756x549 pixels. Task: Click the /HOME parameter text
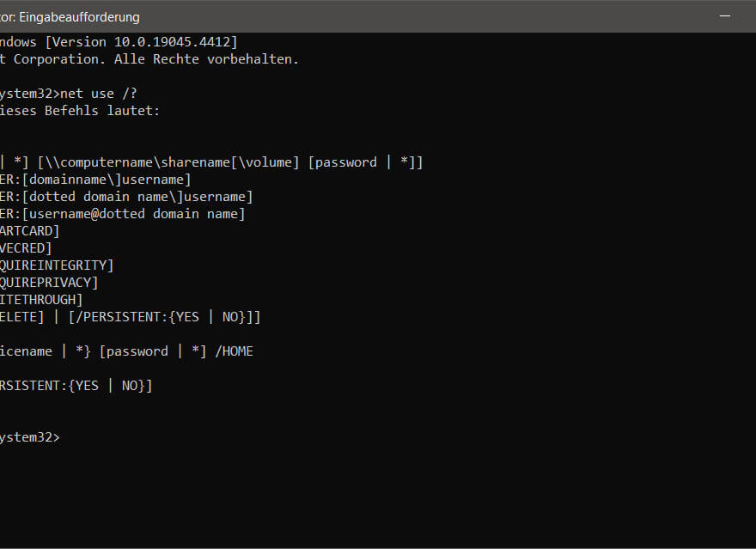[234, 351]
